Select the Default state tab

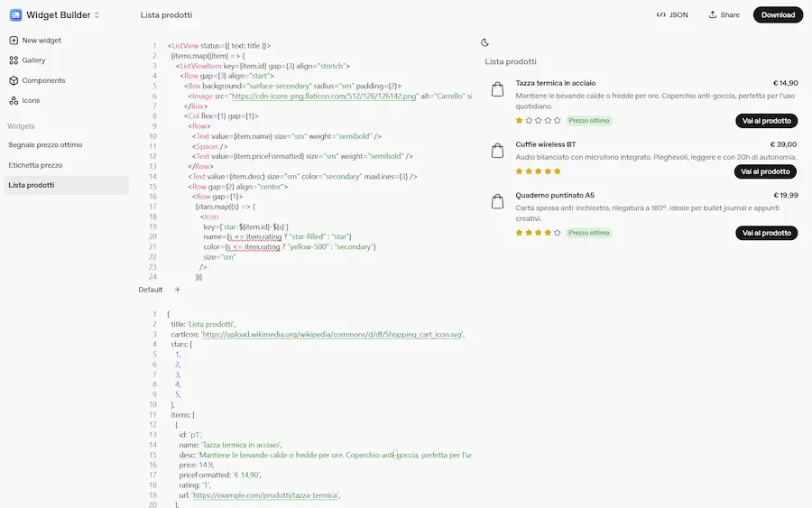pyautogui.click(x=151, y=290)
